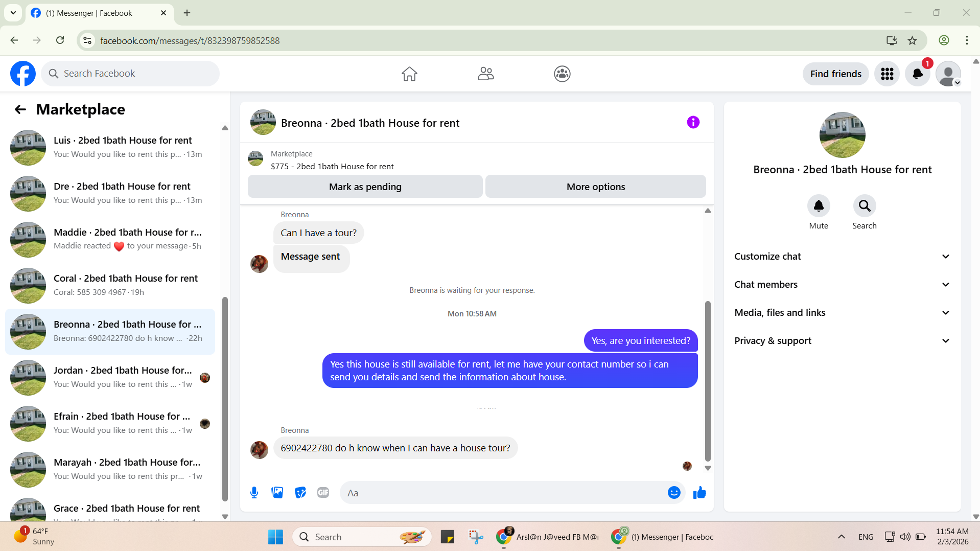
Task: Open Marayah house for rent conversation
Action: [110, 470]
